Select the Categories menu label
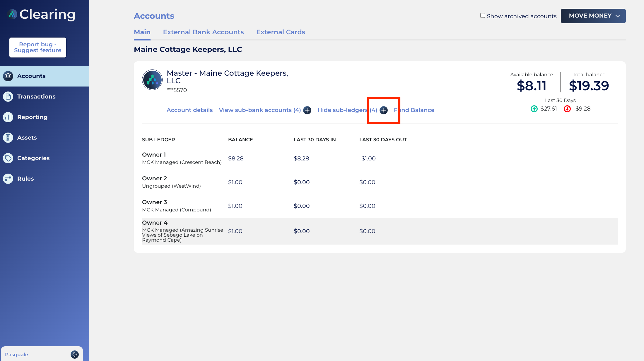Screen dimensions: 644x361 [x=33, y=158]
